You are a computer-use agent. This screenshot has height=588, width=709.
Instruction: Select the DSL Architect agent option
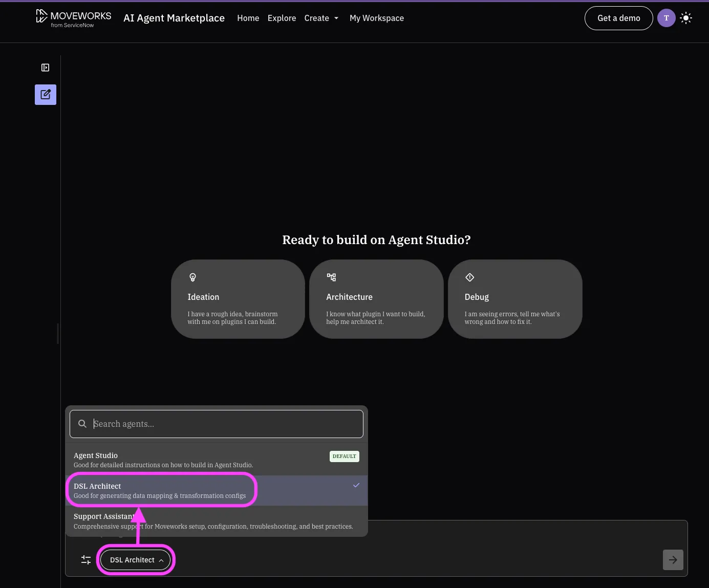tap(217, 491)
